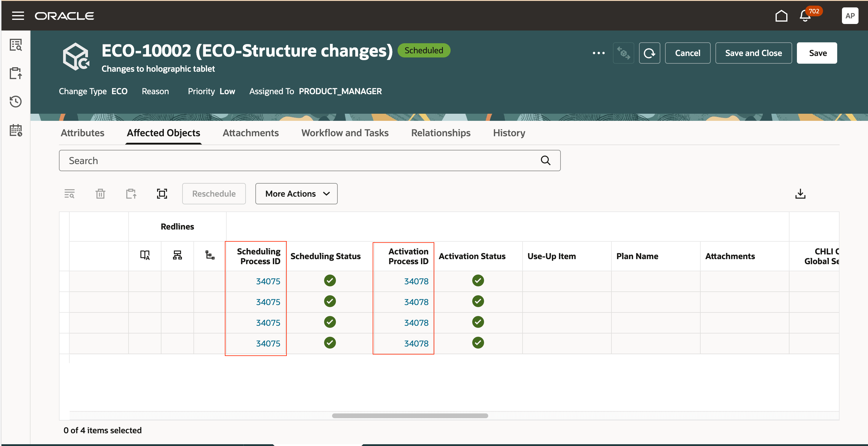The width and height of the screenshot is (868, 446).
Task: Click the Save and Close button
Action: point(753,53)
